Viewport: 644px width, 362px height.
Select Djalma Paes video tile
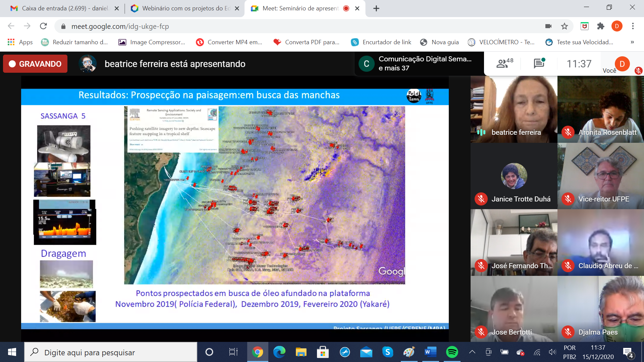601,309
